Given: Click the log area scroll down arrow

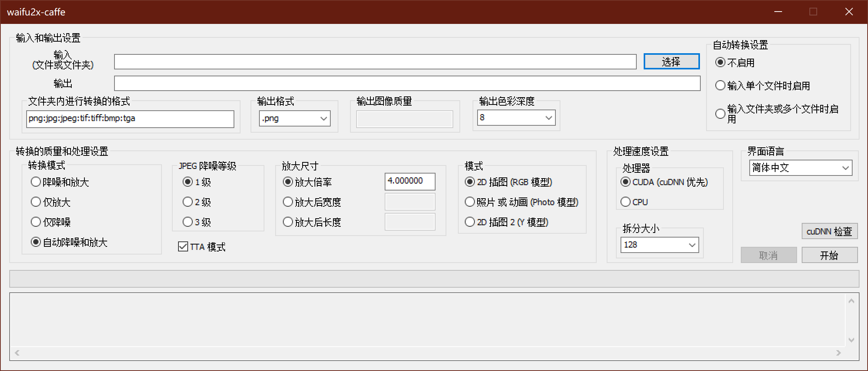Looking at the screenshot, I should (x=851, y=340).
